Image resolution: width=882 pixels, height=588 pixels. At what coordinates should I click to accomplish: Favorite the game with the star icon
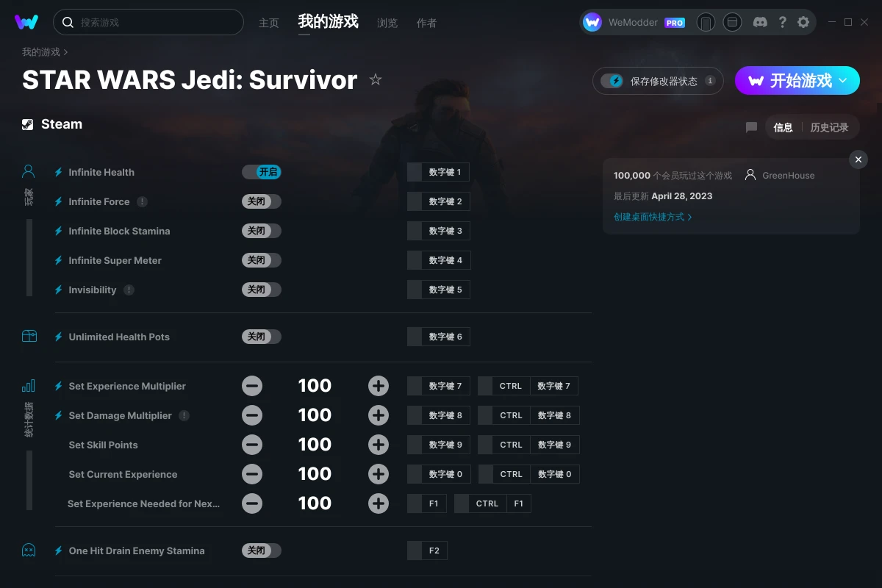(376, 79)
